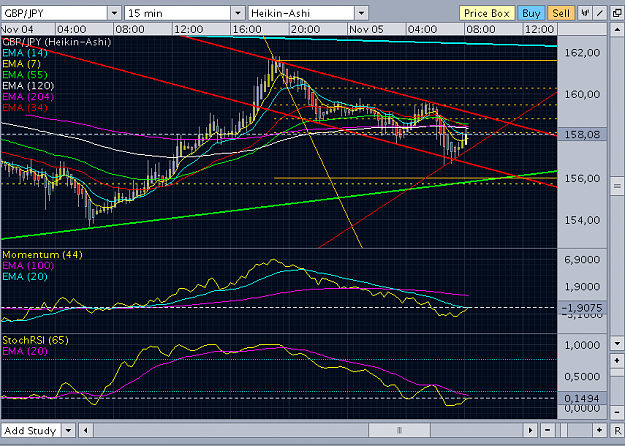Click the 160,00 price axis label
The width and height of the screenshot is (625, 446).
(x=582, y=94)
